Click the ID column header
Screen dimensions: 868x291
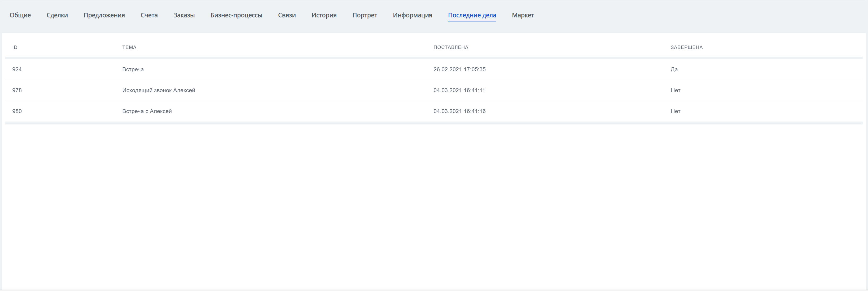pos(15,47)
